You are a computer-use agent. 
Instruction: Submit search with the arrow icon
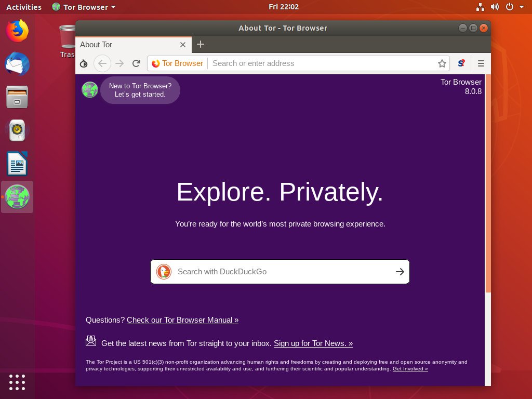(400, 272)
